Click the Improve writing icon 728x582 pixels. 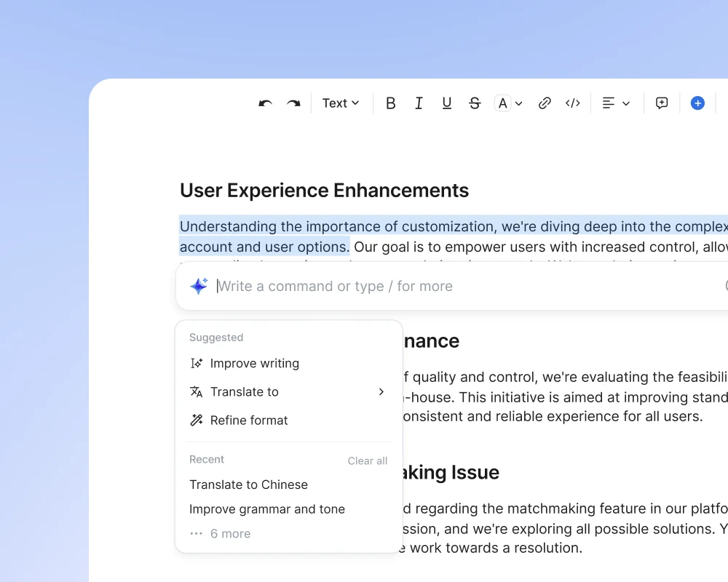tap(197, 364)
